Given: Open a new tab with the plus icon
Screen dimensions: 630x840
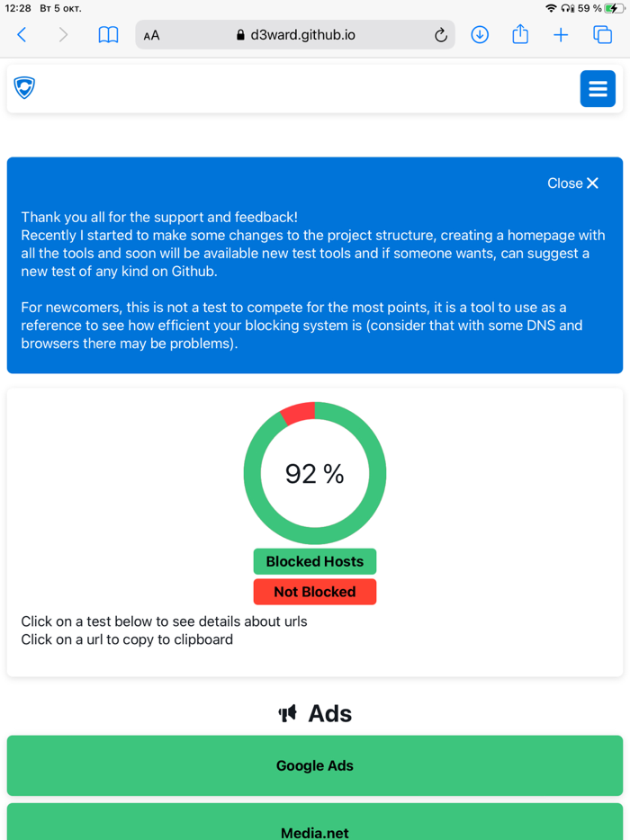Looking at the screenshot, I should point(561,34).
